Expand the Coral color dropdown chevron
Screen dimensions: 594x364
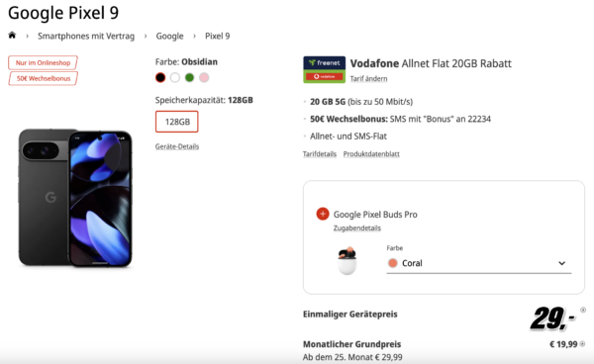(x=561, y=263)
